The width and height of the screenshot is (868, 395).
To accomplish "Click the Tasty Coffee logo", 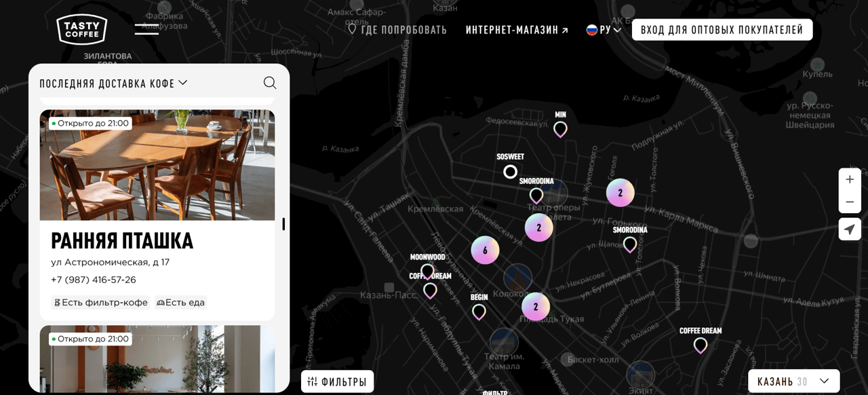I will (82, 29).
